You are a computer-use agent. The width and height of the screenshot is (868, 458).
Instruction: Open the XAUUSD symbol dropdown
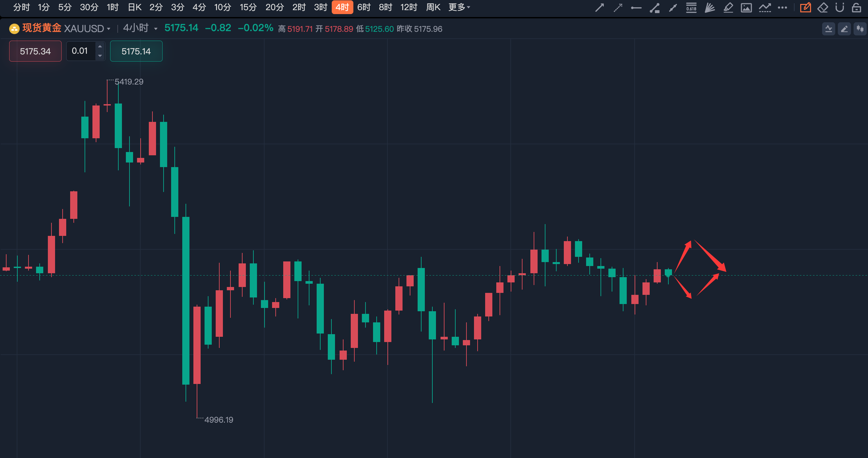coord(108,29)
